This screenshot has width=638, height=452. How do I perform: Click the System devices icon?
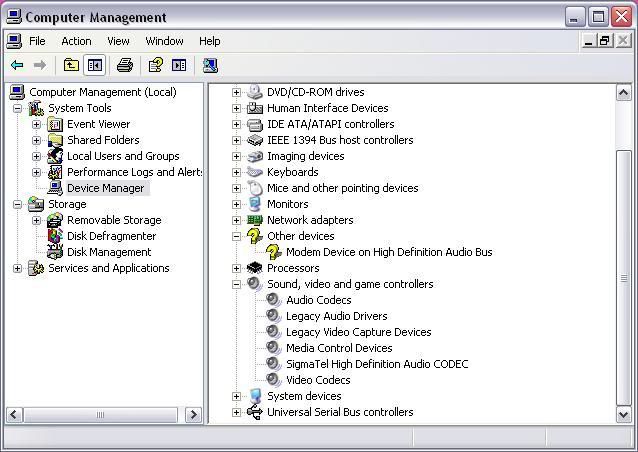(255, 396)
